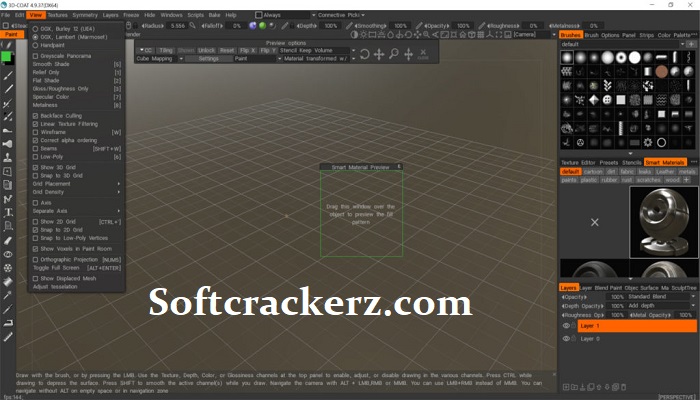Open the Bake menu
Screen dimensions: 700x400
pos(214,15)
